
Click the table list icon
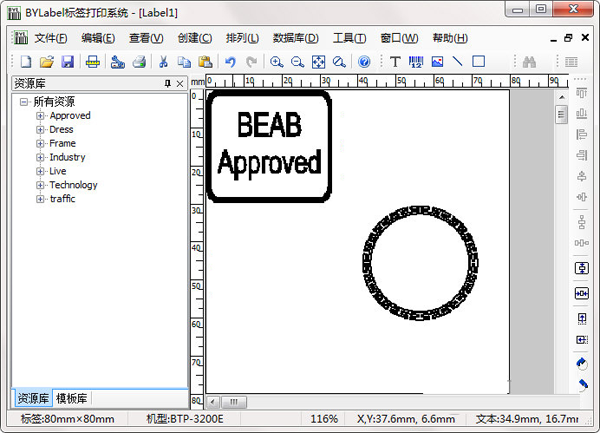(571, 62)
